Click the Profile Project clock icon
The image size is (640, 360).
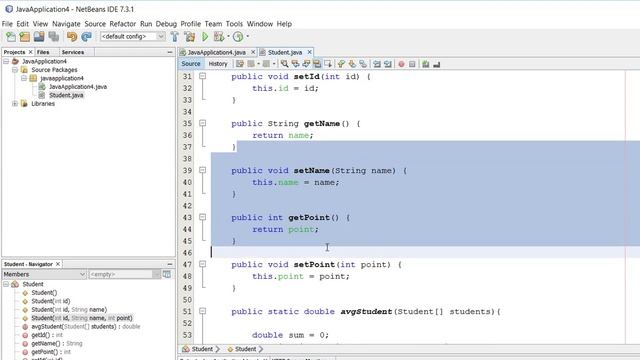click(x=238, y=37)
